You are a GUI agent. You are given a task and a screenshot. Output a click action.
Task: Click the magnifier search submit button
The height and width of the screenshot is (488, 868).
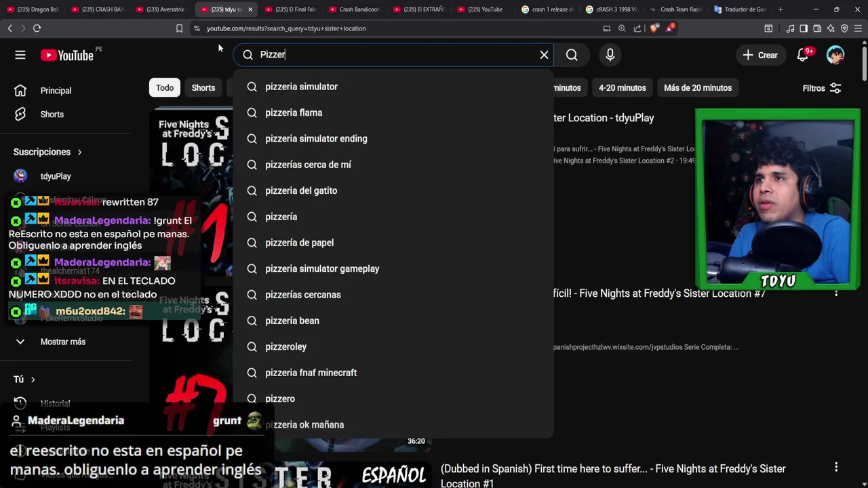click(572, 55)
